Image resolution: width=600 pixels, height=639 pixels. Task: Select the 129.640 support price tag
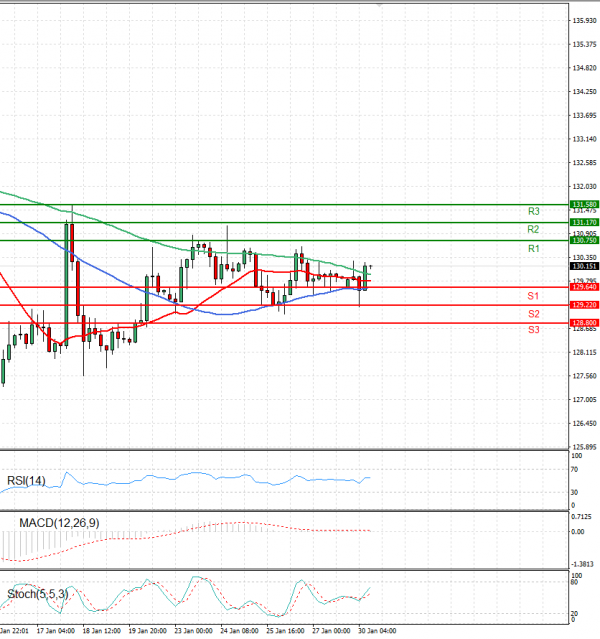[x=585, y=287]
